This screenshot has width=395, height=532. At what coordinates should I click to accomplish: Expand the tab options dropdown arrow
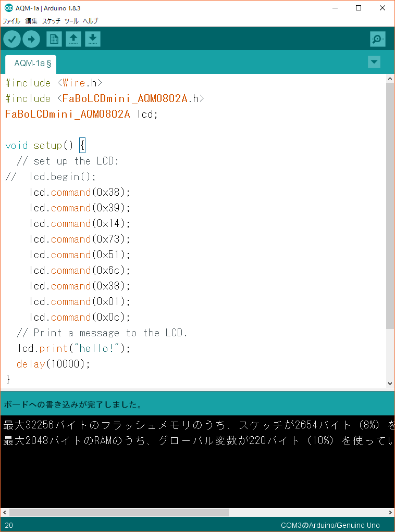pos(374,62)
